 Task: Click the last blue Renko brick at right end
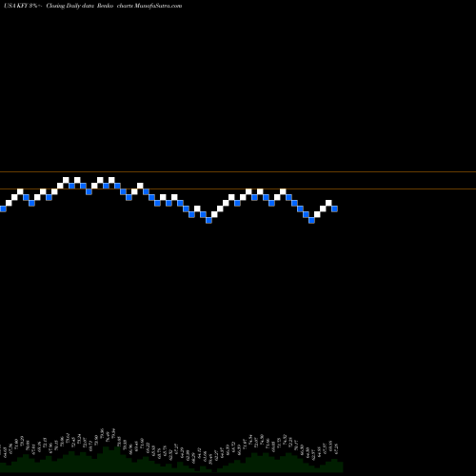pos(334,208)
